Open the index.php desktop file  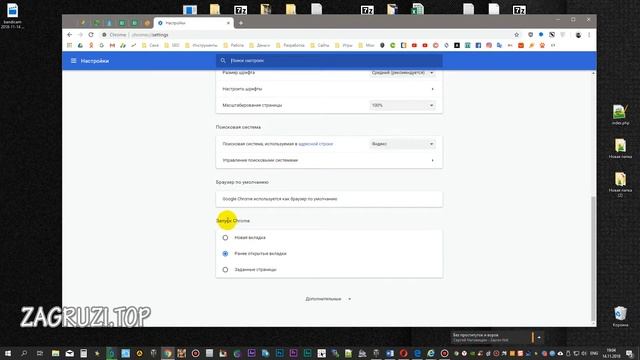(620, 115)
